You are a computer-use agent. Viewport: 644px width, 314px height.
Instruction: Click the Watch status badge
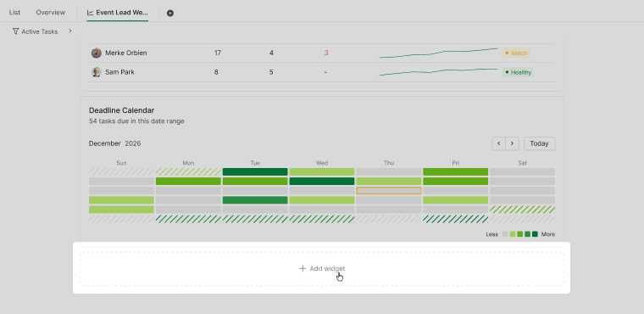[516, 53]
